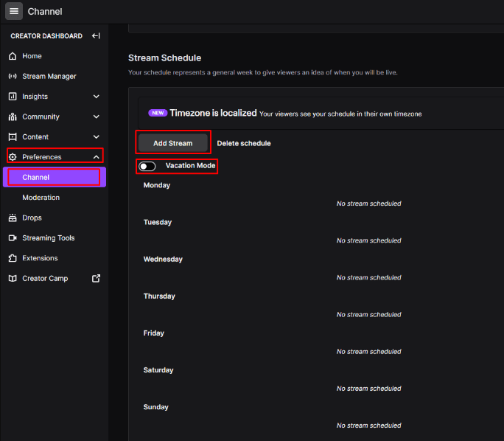Image resolution: width=504 pixels, height=441 pixels.
Task: Click the Stream Manager broadcast icon
Action: click(13, 76)
